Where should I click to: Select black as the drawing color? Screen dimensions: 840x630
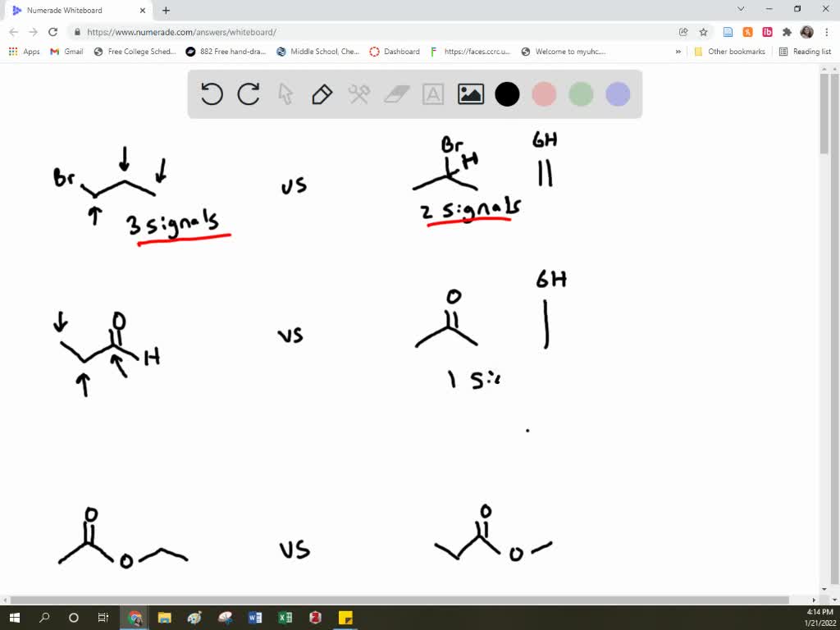click(x=507, y=94)
